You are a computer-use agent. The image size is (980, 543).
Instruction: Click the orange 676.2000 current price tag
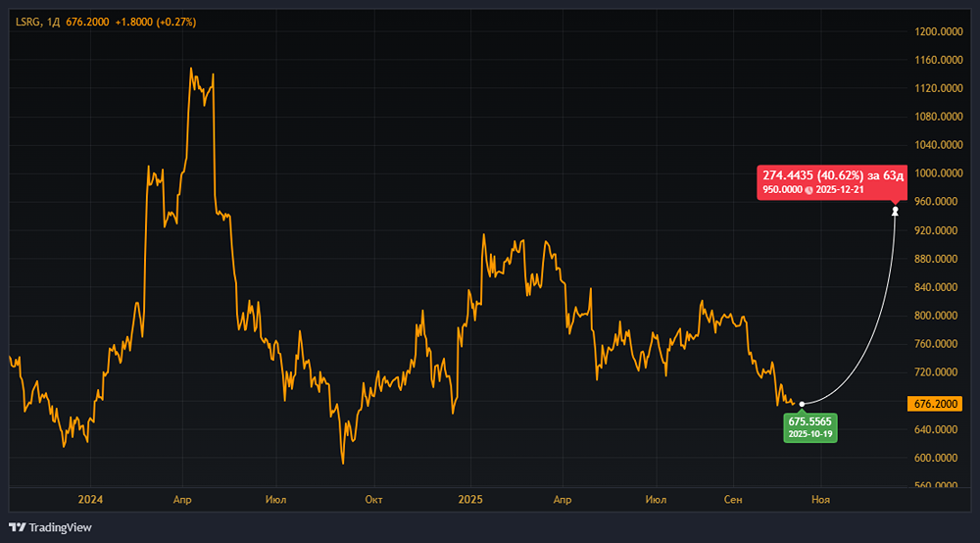coord(935,404)
